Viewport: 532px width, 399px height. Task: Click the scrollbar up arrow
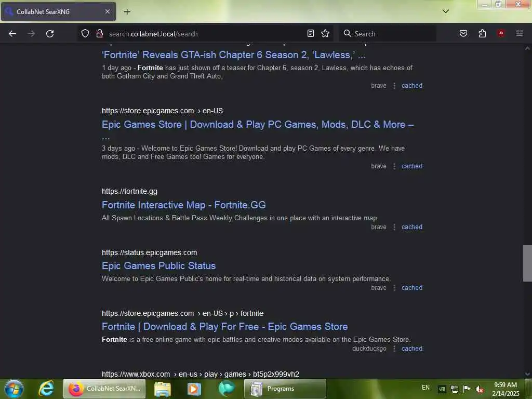click(527, 48)
